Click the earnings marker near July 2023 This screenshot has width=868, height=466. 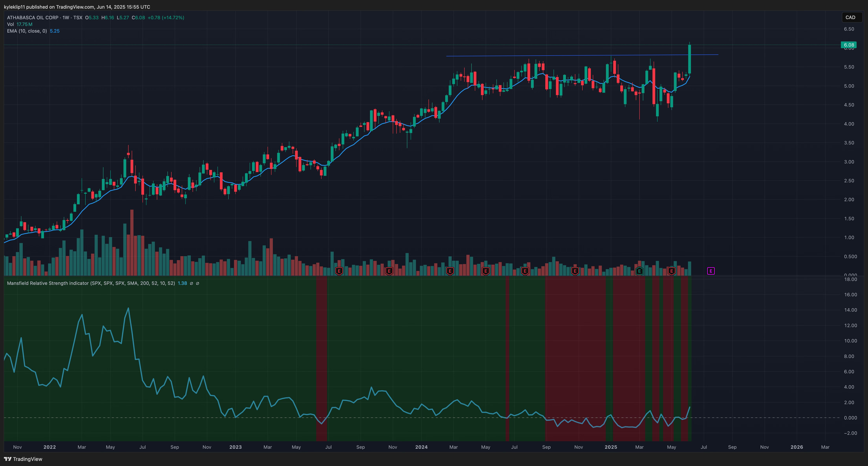[x=339, y=271]
